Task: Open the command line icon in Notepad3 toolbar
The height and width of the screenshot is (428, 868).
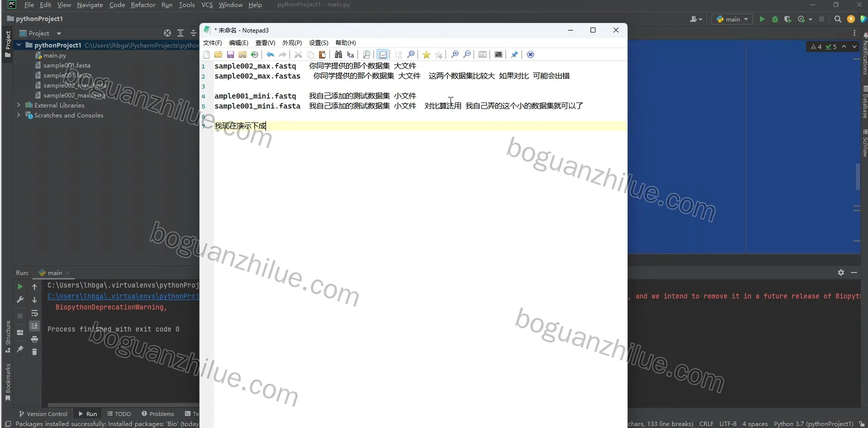Action: [498, 54]
